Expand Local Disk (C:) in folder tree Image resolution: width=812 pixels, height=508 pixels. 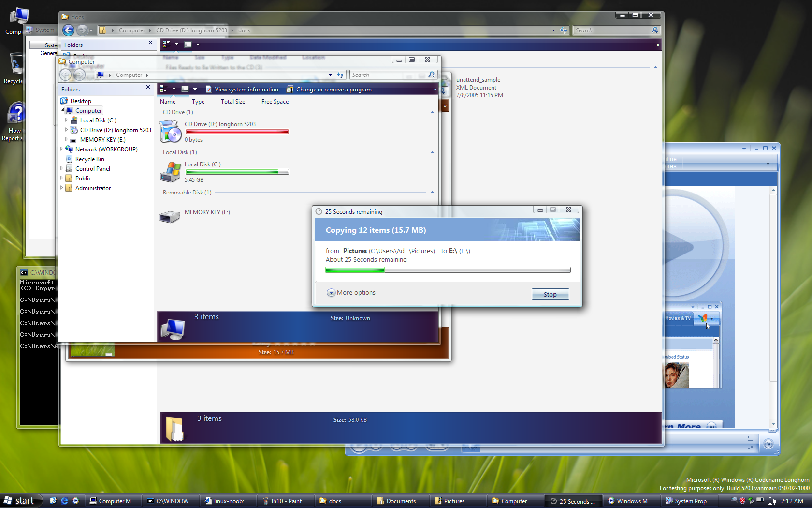tap(66, 120)
